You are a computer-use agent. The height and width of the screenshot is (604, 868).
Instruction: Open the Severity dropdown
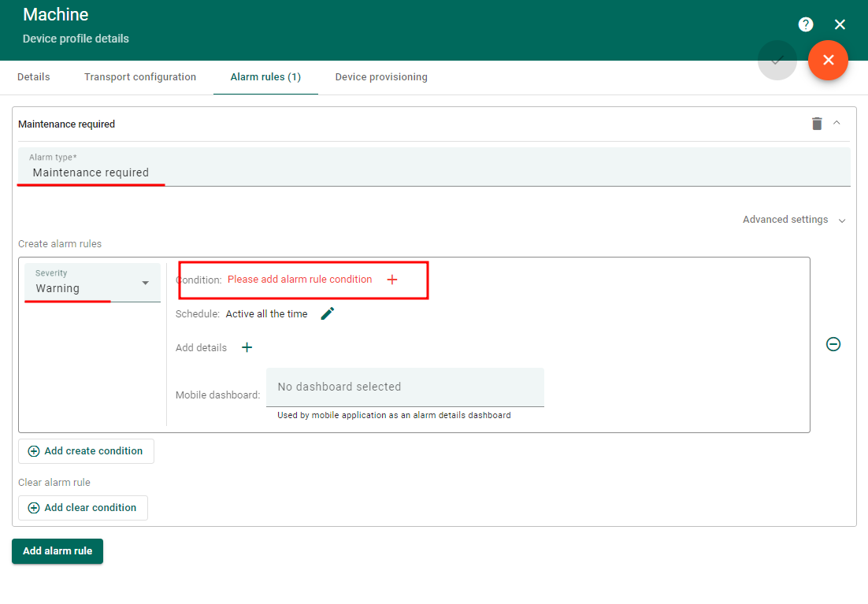click(92, 283)
